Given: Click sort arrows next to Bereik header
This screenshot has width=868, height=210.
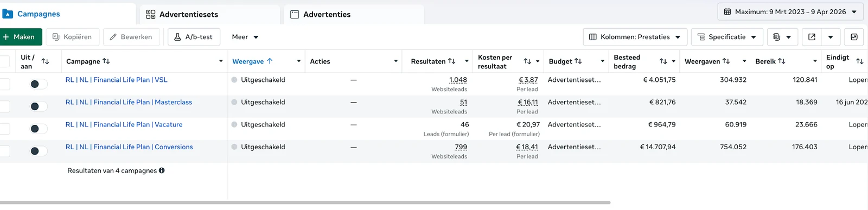Looking at the screenshot, I should click(x=782, y=61).
